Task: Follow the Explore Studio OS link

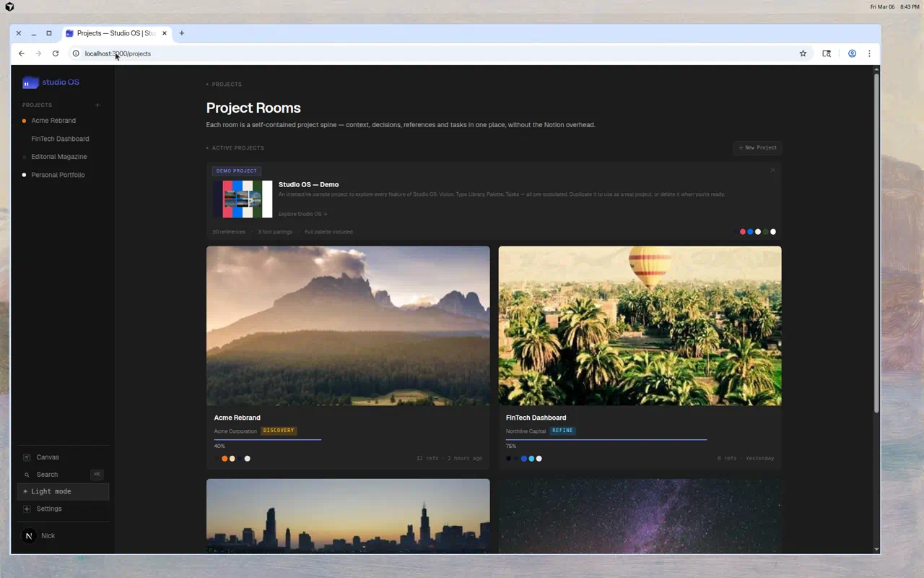Action: click(x=302, y=214)
